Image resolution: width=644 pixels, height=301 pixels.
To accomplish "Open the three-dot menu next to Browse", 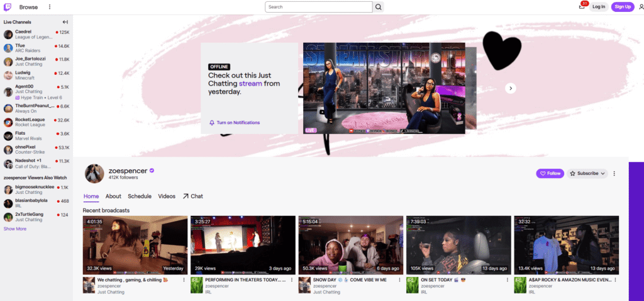I will coord(50,7).
